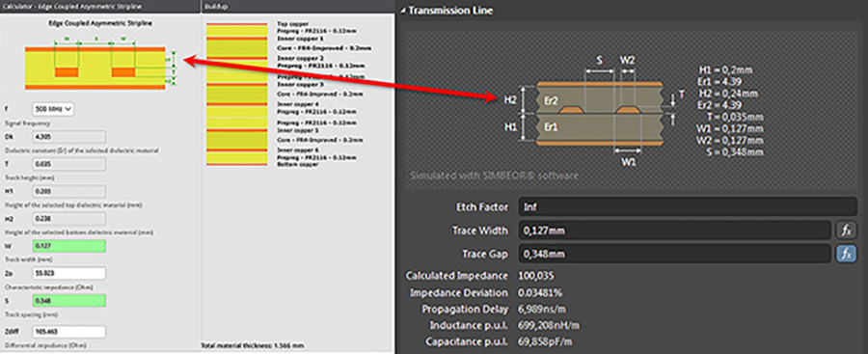Click the Calculated Impedance value 100,035
Viewport: 868px width, 354px height.
click(536, 276)
